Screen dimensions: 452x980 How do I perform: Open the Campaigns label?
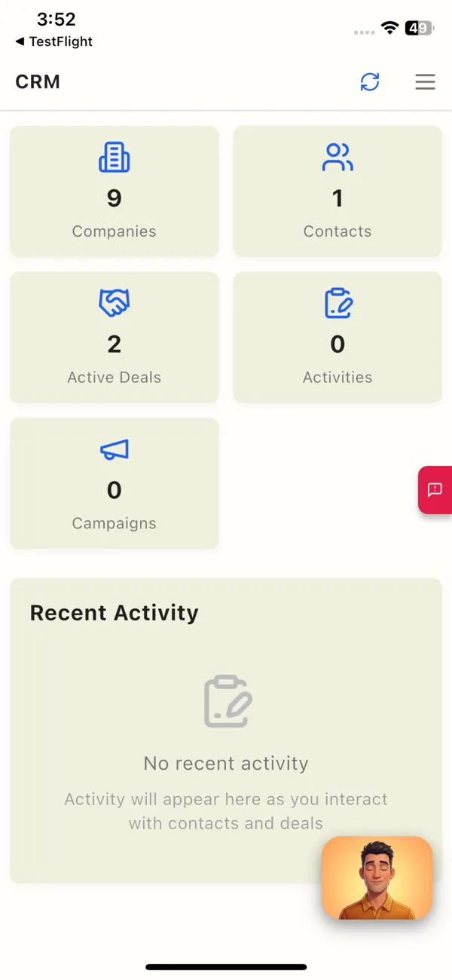click(x=115, y=523)
